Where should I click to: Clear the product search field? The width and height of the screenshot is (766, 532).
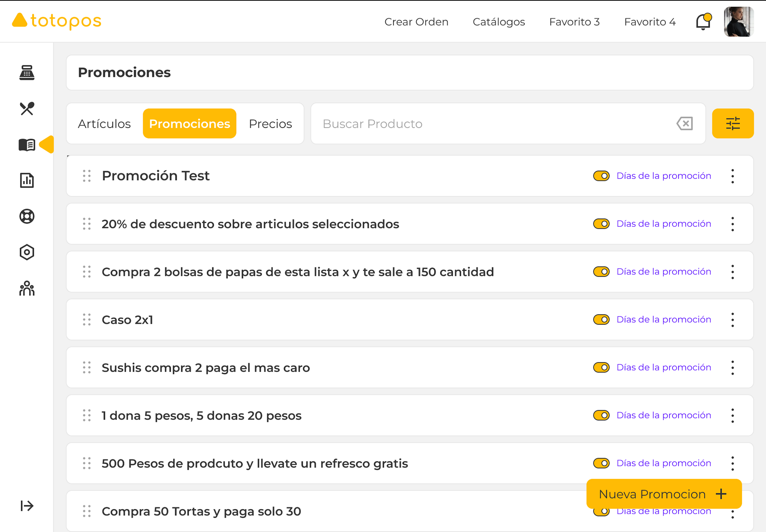(x=685, y=123)
